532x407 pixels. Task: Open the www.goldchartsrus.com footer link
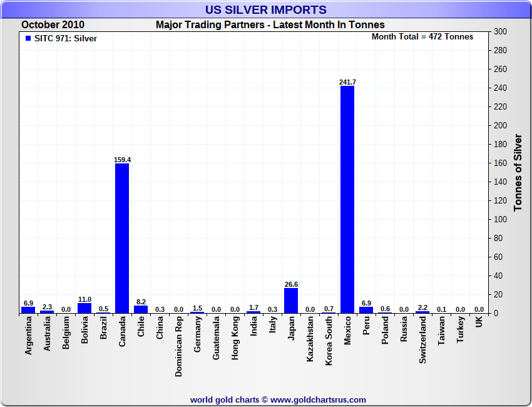click(318, 400)
